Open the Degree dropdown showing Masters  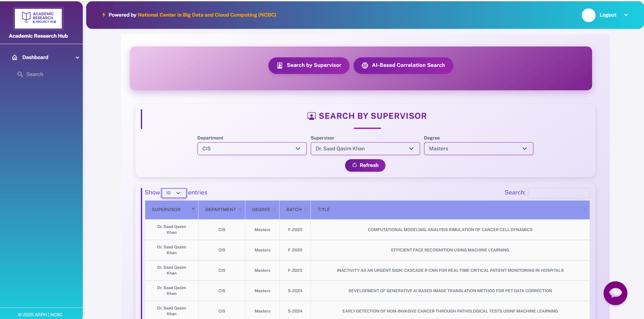(x=478, y=149)
